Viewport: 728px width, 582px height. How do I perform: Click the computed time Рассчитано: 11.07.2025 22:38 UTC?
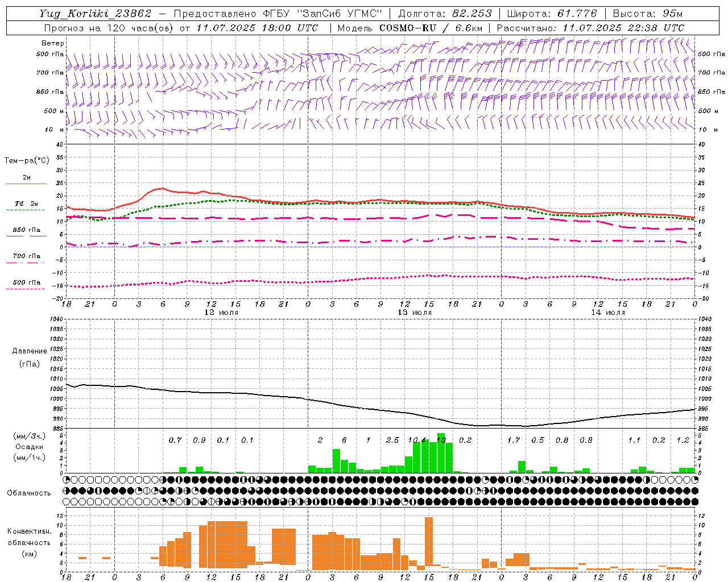tap(590, 28)
